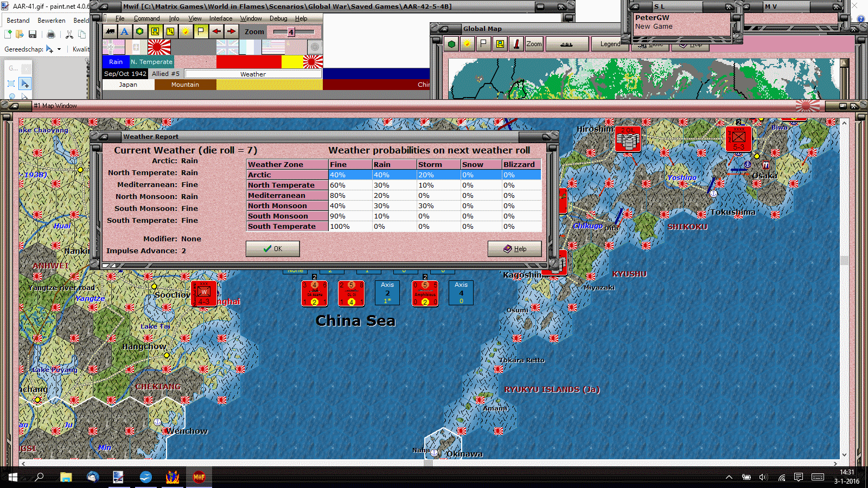
Task: Open the Window menu in Mwif
Action: tap(251, 18)
